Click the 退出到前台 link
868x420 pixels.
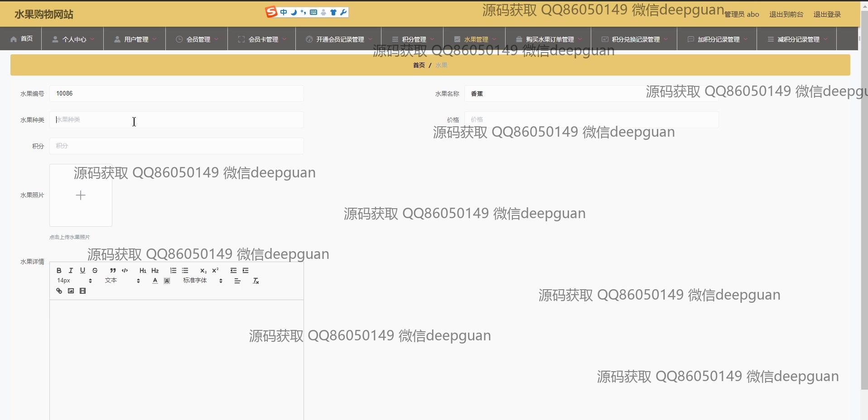(786, 14)
